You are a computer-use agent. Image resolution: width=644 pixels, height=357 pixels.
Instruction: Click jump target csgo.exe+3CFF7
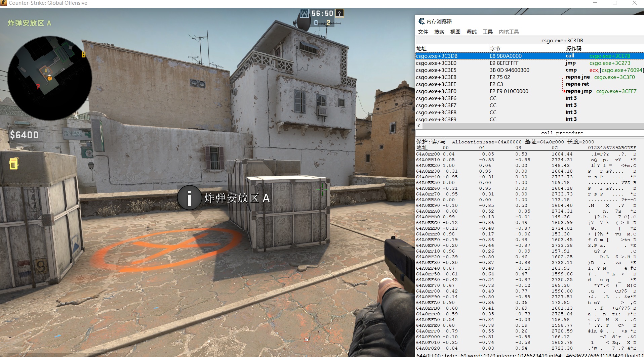616,91
